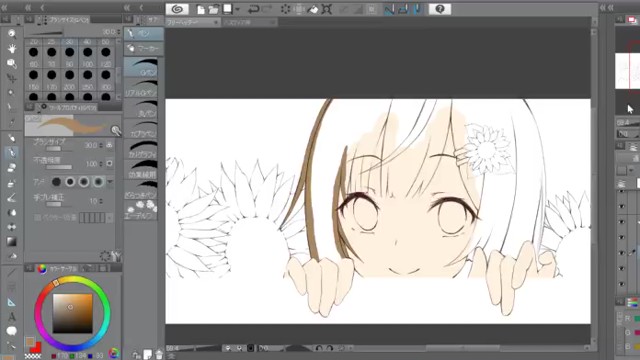The height and width of the screenshot is (360, 640).
Task: Save the document with the save icon
Action: [x=227, y=9]
